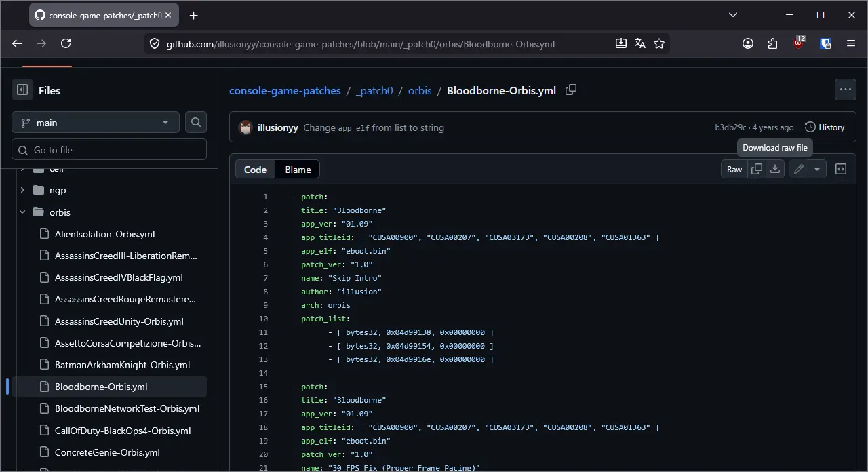This screenshot has width=868, height=472.
Task: Select code line number 1
Action: coord(265,197)
